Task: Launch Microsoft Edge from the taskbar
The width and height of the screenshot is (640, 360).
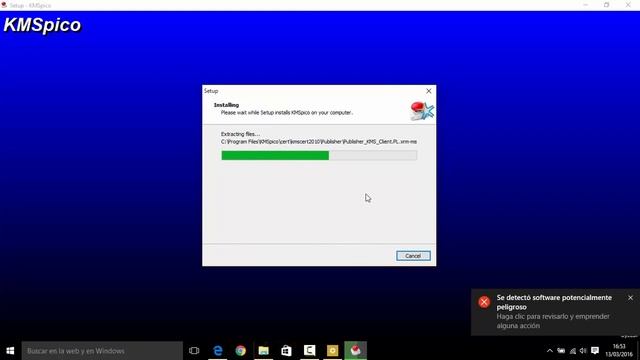Action: pyautogui.click(x=218, y=351)
